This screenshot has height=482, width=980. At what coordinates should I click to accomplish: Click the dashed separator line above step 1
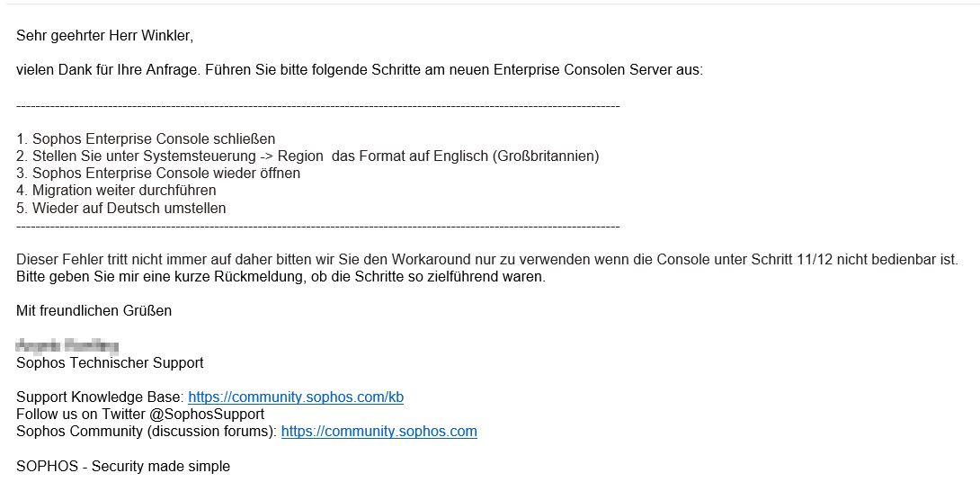click(x=317, y=106)
